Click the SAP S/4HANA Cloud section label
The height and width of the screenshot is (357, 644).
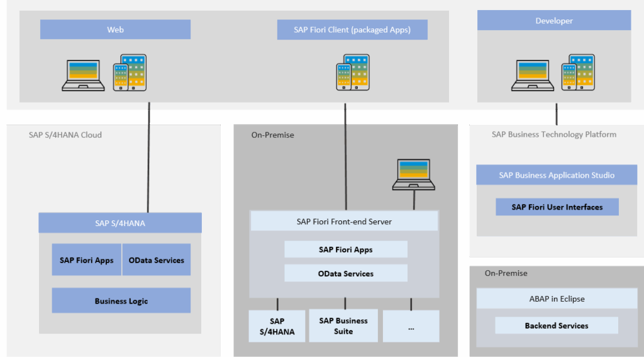65,135
